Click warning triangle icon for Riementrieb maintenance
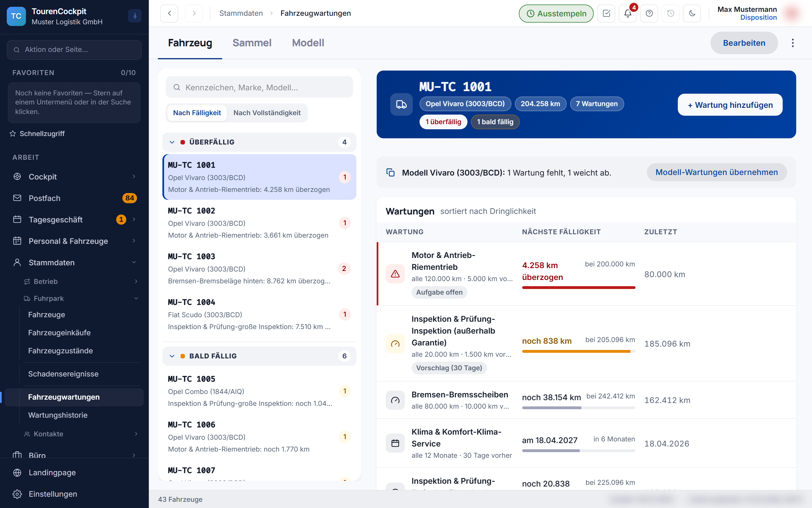This screenshot has height=508, width=812. coord(395,274)
